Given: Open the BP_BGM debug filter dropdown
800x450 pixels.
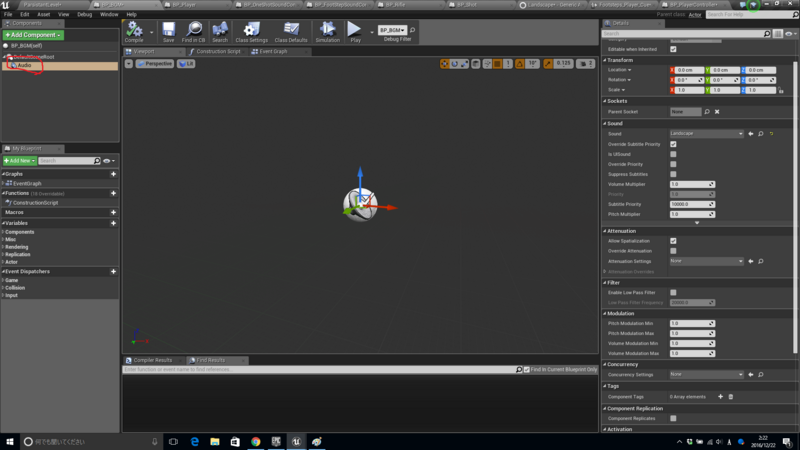Looking at the screenshot, I should (392, 30).
